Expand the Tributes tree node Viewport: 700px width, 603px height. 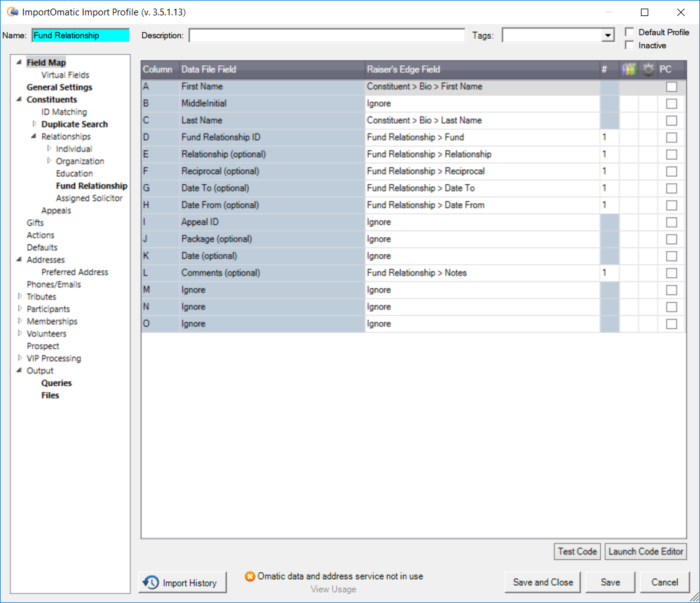click(19, 296)
